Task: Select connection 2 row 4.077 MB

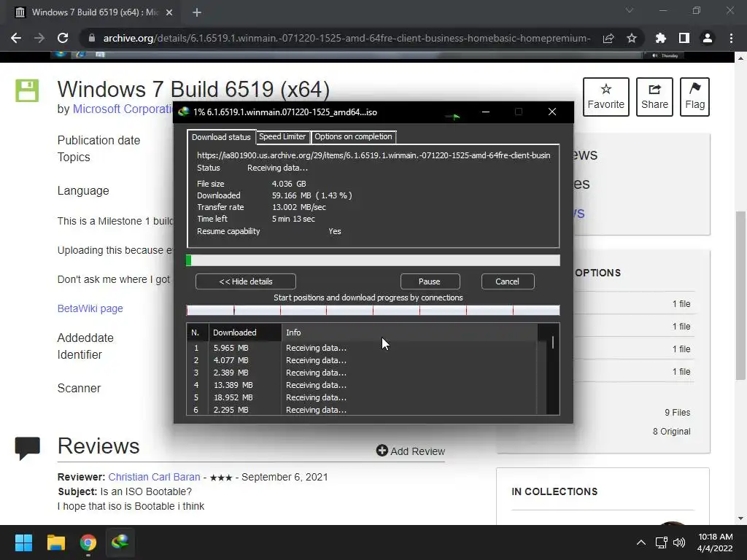Action: pos(362,360)
